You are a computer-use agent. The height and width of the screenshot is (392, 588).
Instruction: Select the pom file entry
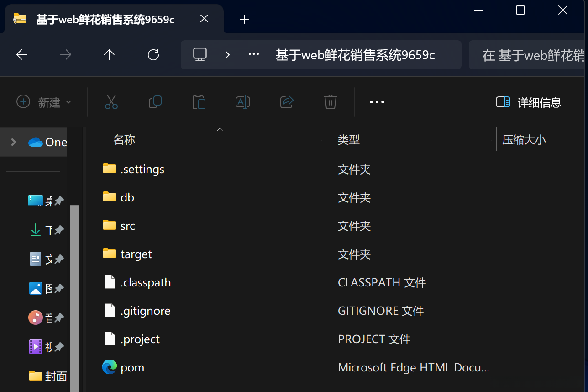[x=132, y=367]
